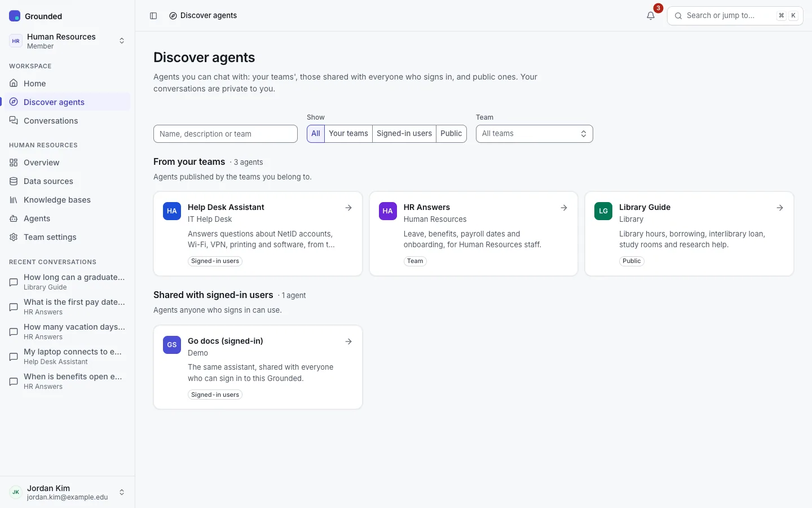812x508 pixels.
Task: Click the 'Shared with signed-in users' heading
Action: click(x=213, y=295)
